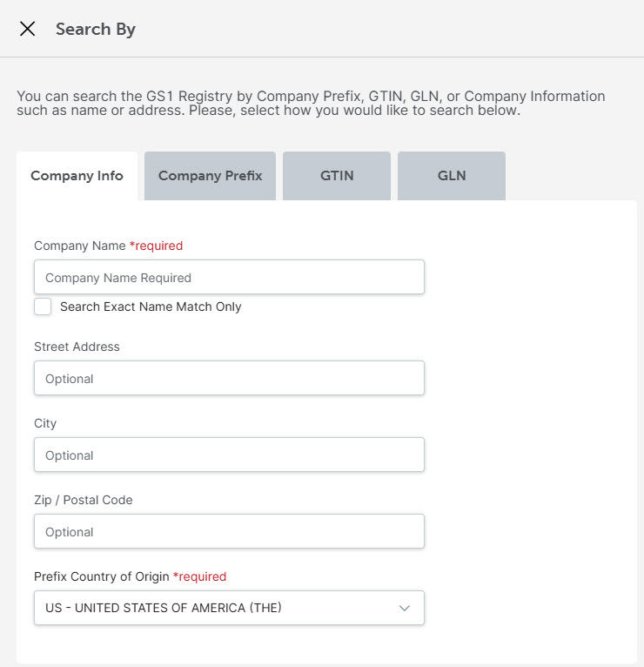This screenshot has height=667, width=644.
Task: Expand country list using the chevron arrow
Action: (405, 609)
